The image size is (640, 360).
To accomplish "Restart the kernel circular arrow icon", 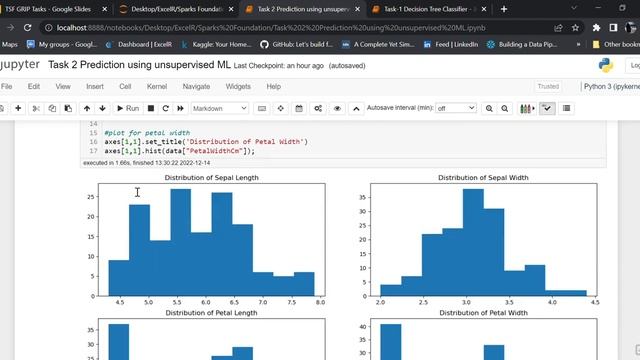I will tap(165, 108).
